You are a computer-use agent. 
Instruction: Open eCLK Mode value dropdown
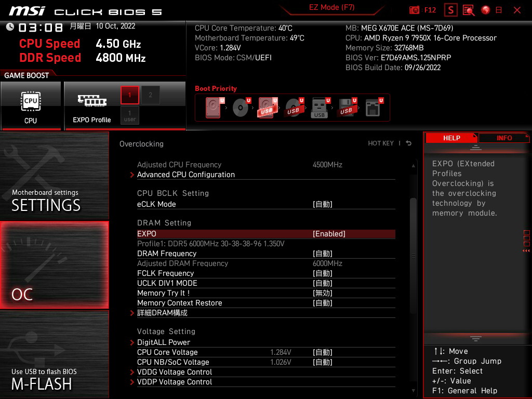tap(322, 204)
